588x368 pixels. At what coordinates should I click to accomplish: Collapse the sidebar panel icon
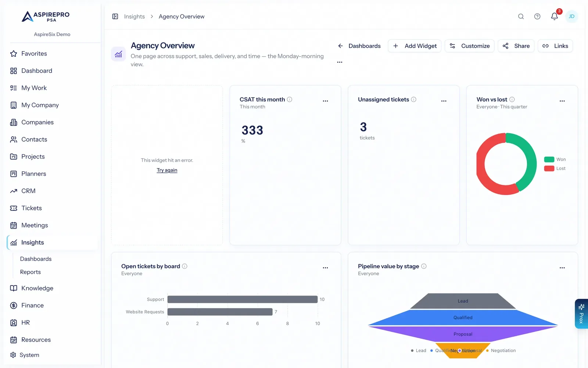(115, 17)
